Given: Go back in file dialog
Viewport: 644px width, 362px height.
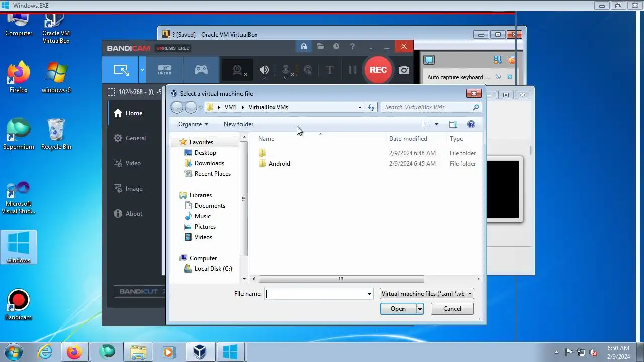Looking at the screenshot, I should pyautogui.click(x=177, y=107).
